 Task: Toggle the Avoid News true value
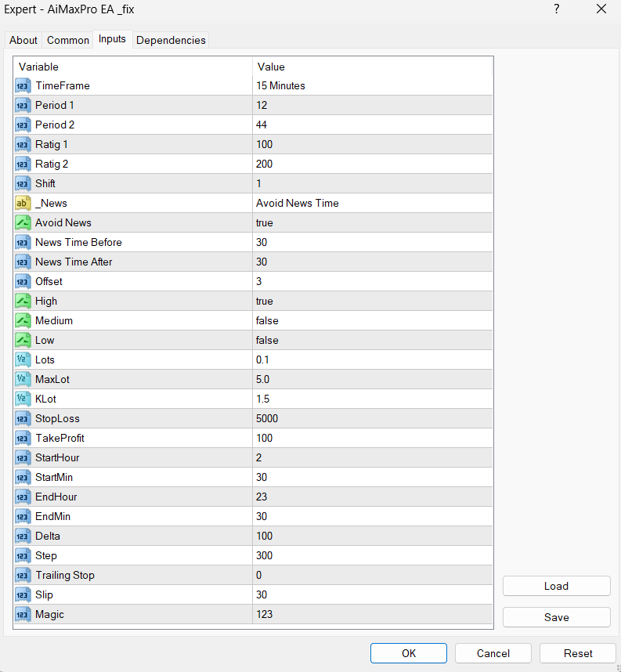coord(373,222)
